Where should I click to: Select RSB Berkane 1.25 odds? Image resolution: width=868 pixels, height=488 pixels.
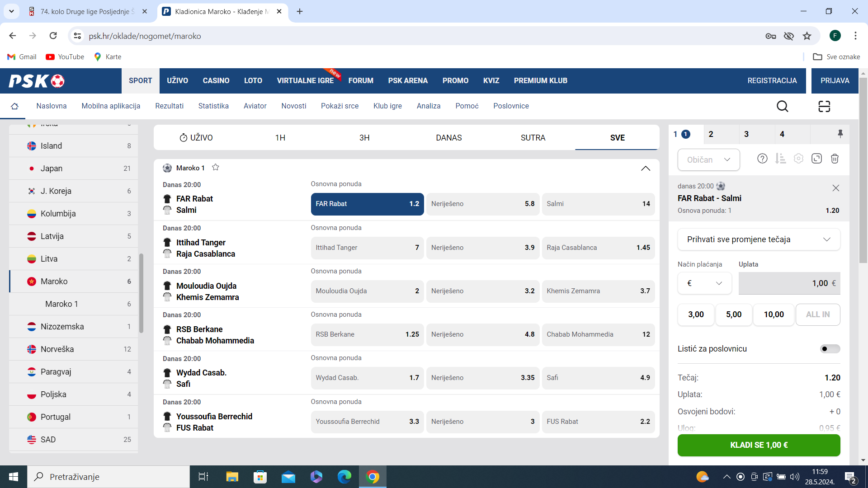point(367,334)
